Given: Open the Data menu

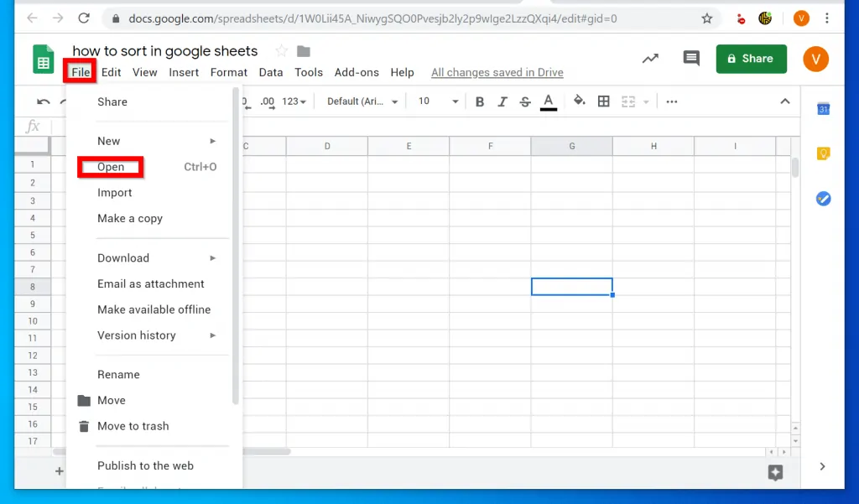Looking at the screenshot, I should coord(271,72).
